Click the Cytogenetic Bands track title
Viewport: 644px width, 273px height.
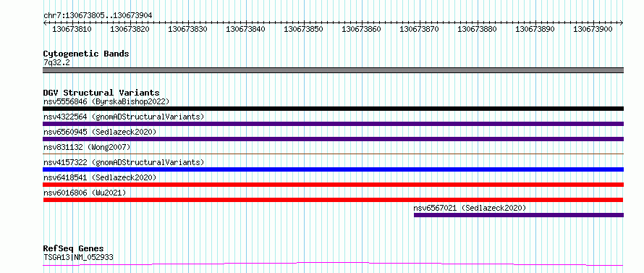point(86,54)
